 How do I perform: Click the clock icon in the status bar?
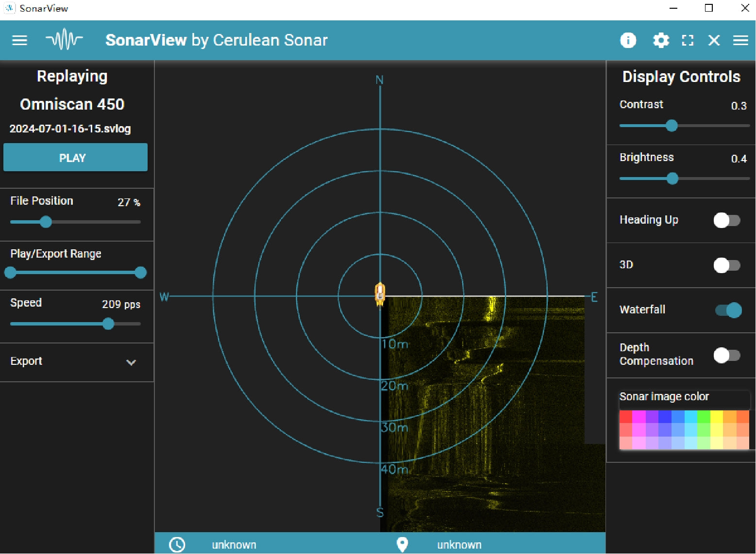click(177, 544)
